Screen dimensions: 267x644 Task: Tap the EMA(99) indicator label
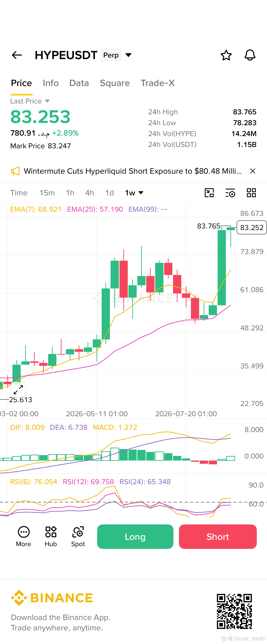point(148,209)
